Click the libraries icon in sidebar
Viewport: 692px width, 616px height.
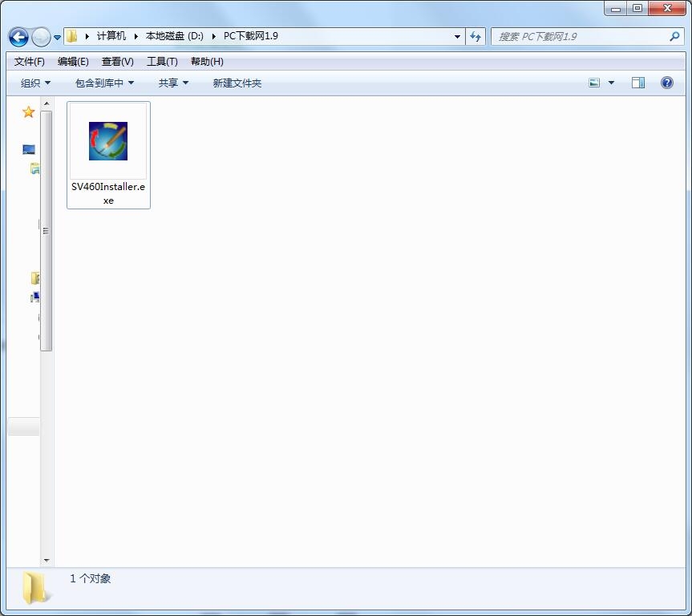[x=34, y=168]
